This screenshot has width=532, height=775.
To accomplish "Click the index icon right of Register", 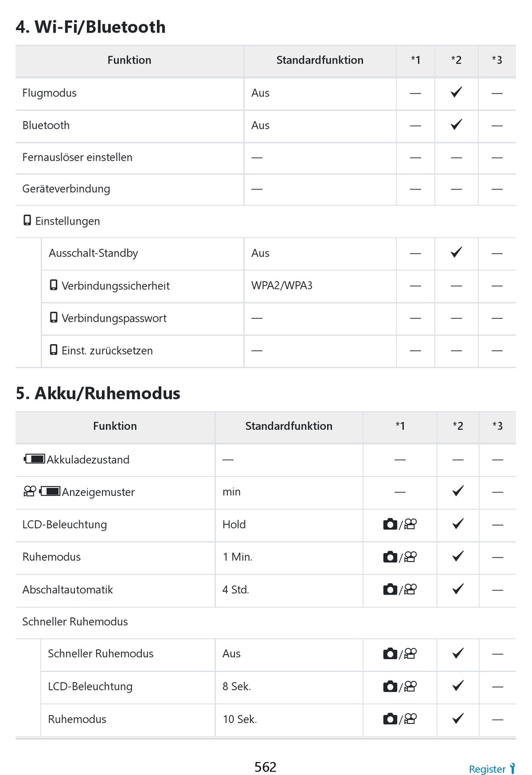I will (x=512, y=769).
